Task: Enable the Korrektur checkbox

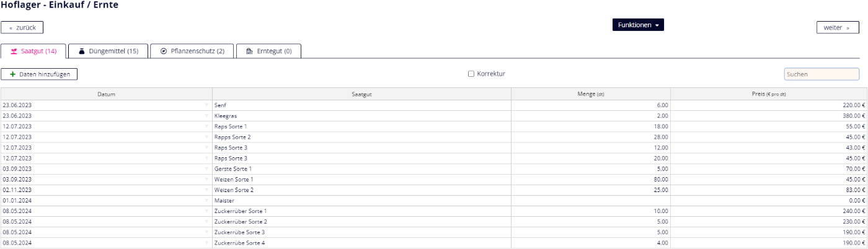Action: [471, 74]
